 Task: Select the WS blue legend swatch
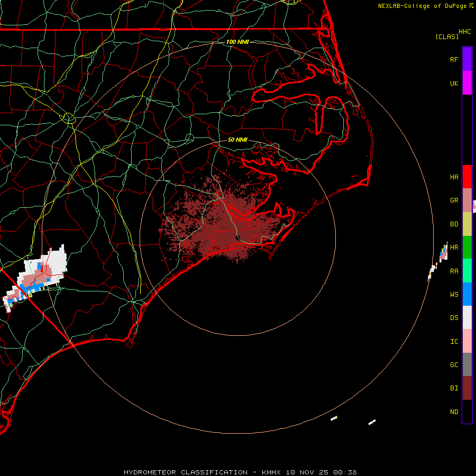(x=467, y=294)
